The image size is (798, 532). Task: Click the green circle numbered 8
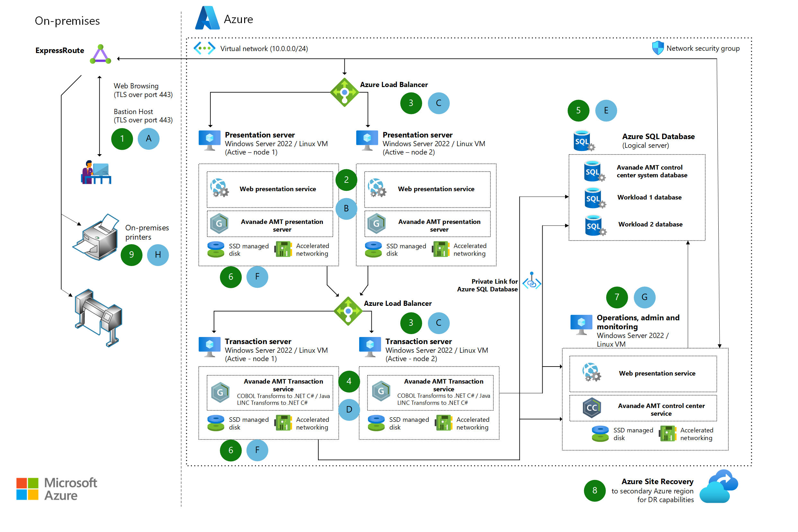[595, 491]
